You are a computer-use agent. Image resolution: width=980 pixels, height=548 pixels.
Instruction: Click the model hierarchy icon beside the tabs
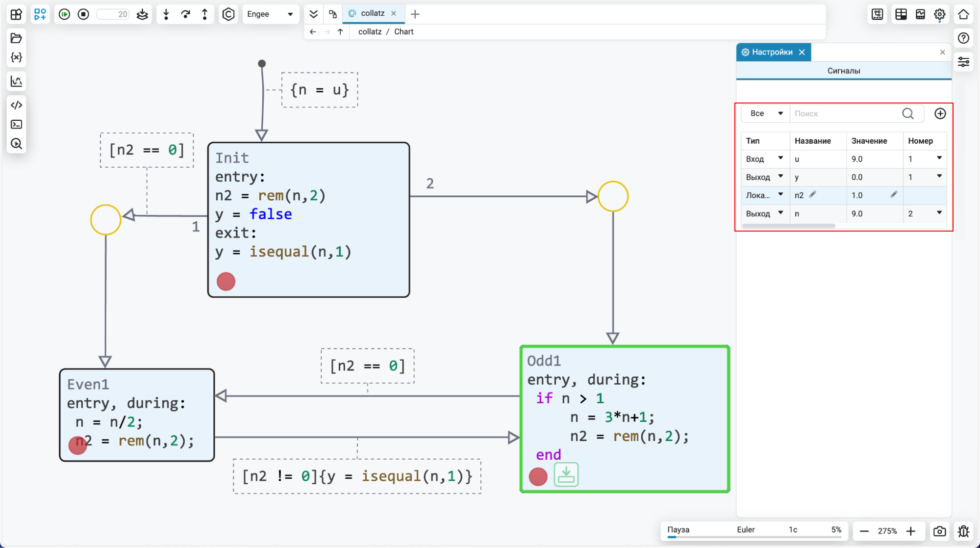point(333,14)
